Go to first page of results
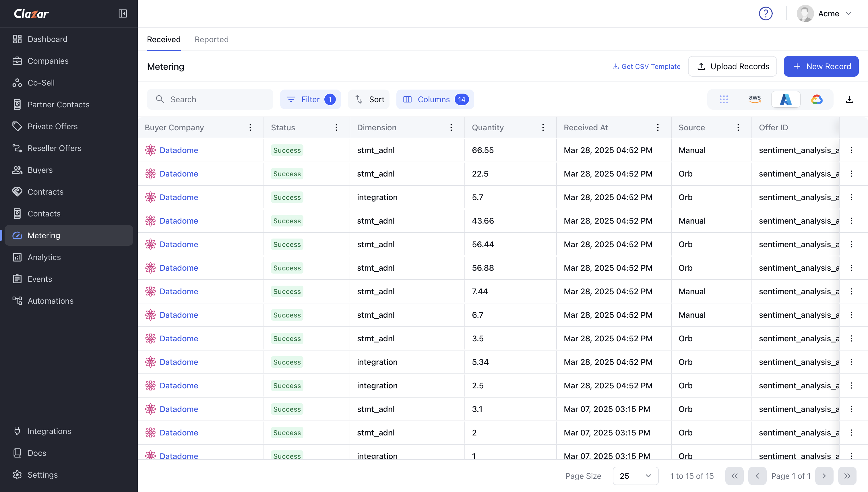Screen dimensions: 868x492 coord(735,476)
